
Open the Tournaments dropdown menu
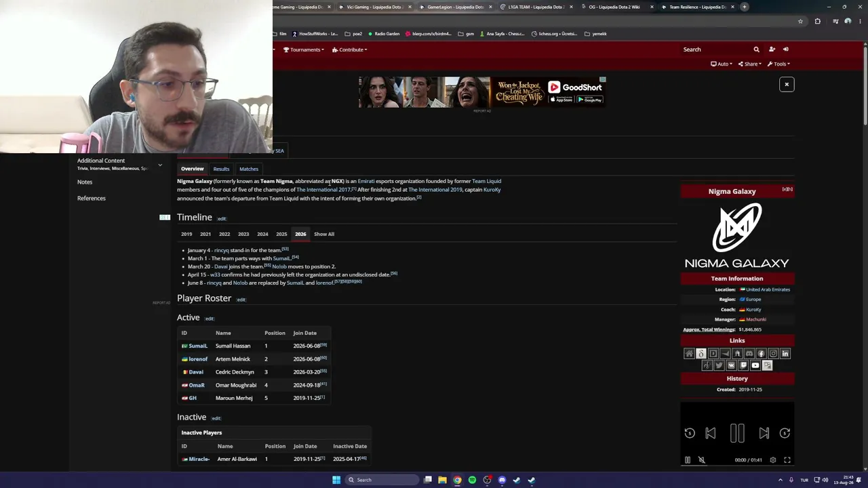(304, 49)
